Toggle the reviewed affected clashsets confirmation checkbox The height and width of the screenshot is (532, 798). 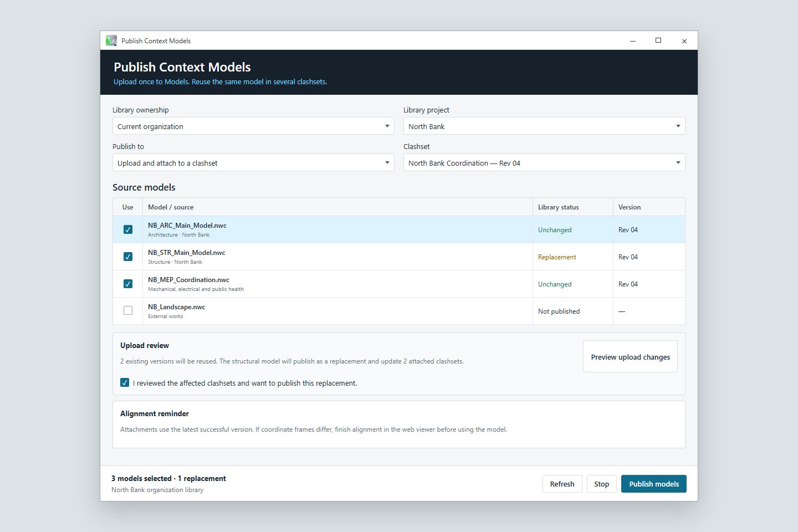(x=125, y=382)
